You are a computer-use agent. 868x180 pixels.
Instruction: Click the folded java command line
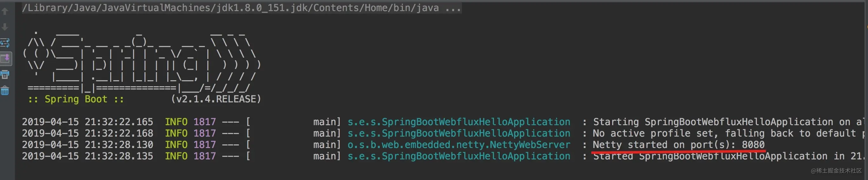[242, 7]
